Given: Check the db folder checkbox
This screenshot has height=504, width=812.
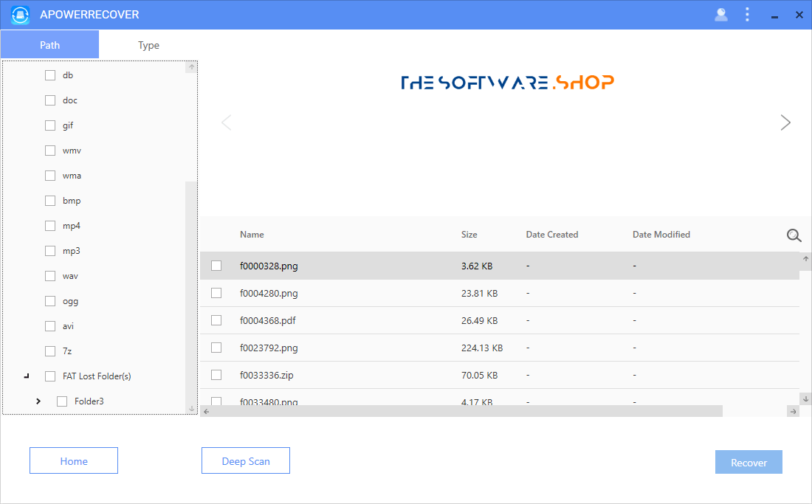Looking at the screenshot, I should pyautogui.click(x=50, y=75).
